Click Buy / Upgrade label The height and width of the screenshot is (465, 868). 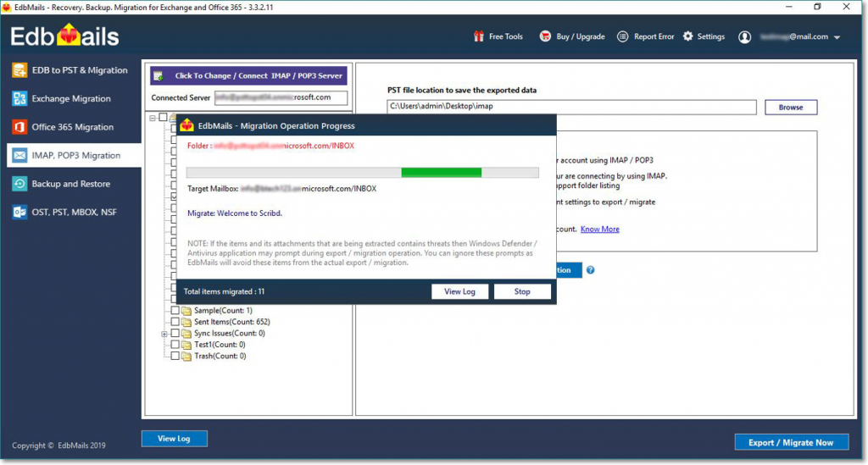(580, 36)
